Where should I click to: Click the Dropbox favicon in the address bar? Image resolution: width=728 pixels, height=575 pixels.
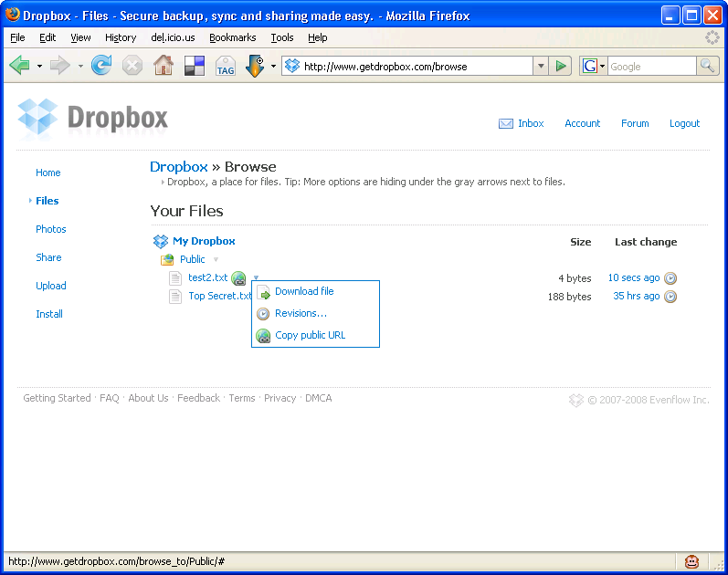coord(292,66)
